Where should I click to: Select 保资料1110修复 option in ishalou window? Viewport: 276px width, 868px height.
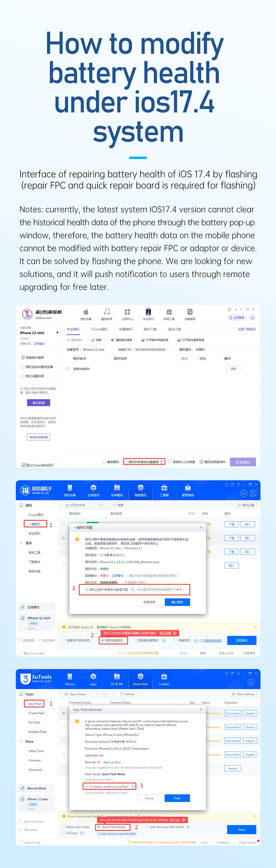click(170, 462)
